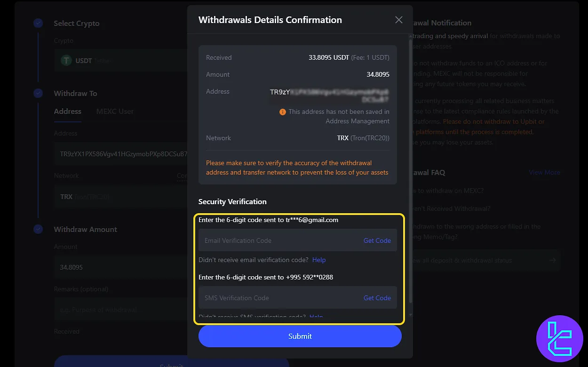Screen dimensions: 588x367
Task: Click Get Code for email verification
Action: point(377,240)
